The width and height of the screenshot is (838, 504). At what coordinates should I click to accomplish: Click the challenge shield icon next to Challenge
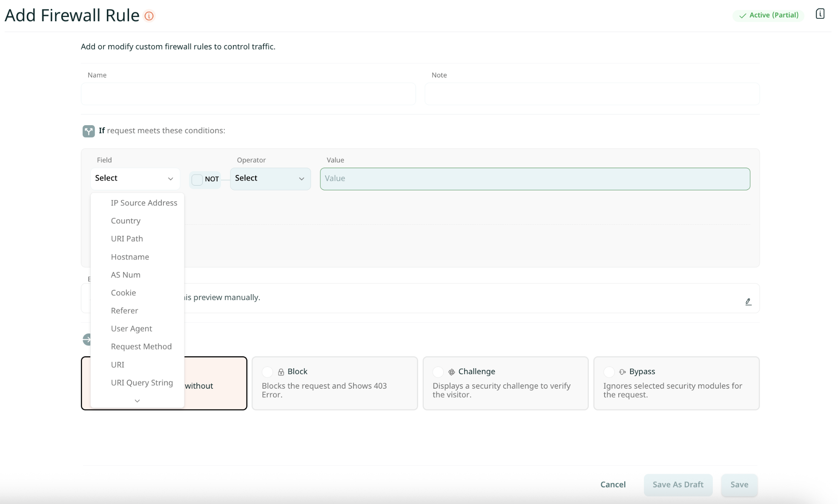tap(452, 372)
